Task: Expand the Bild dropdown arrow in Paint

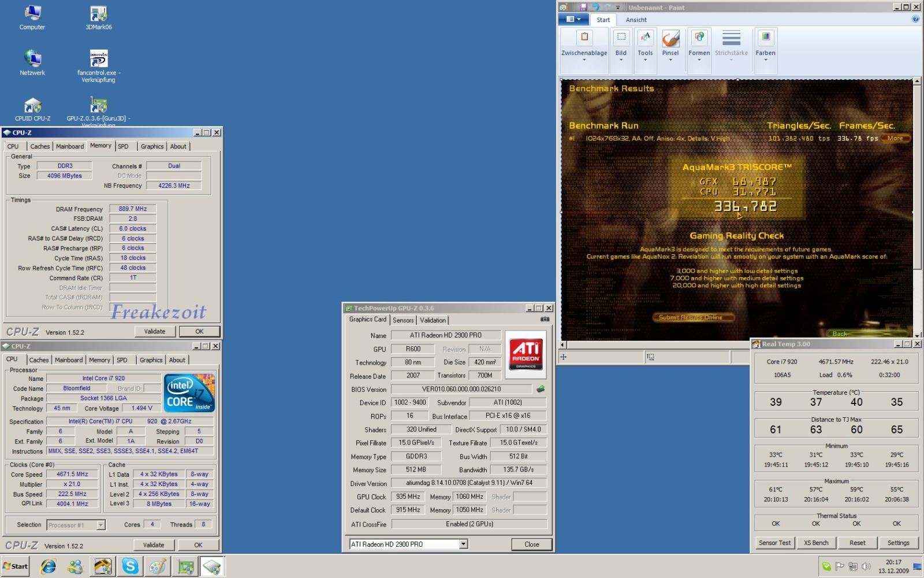Action: tap(621, 60)
